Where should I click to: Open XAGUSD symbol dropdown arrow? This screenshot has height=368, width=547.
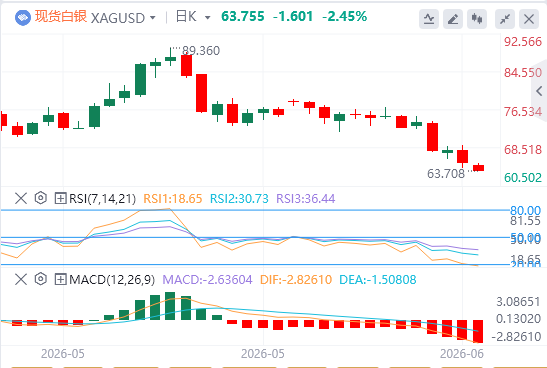(152, 17)
